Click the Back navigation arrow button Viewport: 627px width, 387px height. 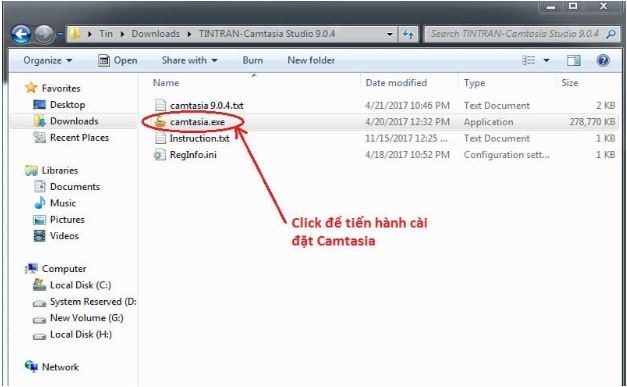pos(21,34)
